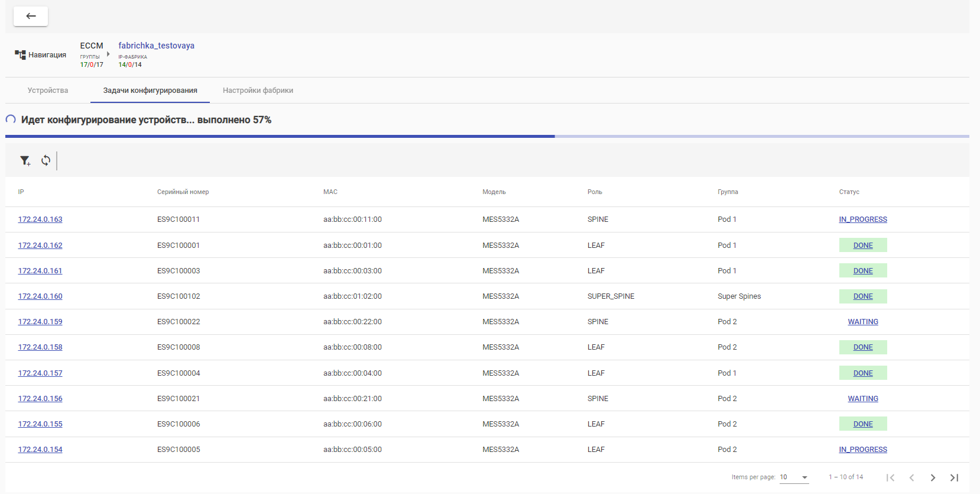This screenshot has height=494, width=980.
Task: Open the items per page dropdown
Action: (x=794, y=477)
